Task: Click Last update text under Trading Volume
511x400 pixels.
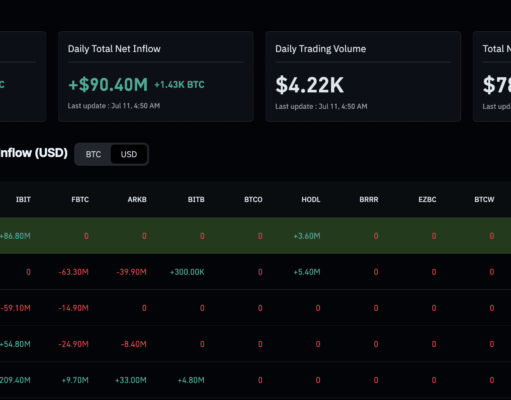Action: coord(321,106)
